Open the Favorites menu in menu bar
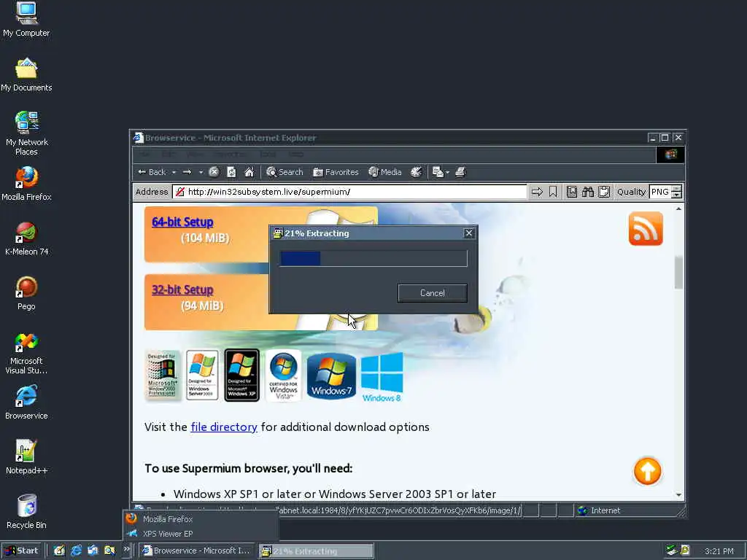 tap(230, 155)
